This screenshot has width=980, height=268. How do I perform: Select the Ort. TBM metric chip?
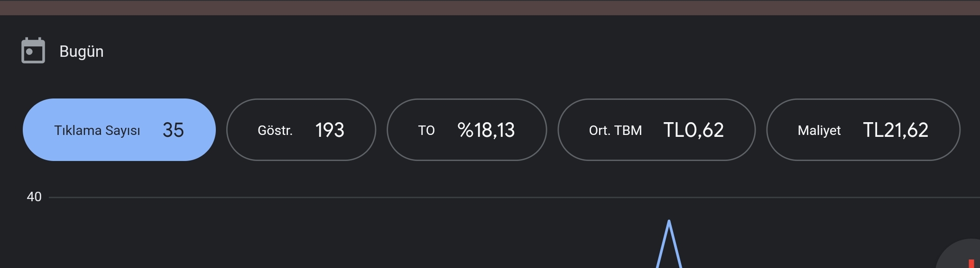coord(656,130)
